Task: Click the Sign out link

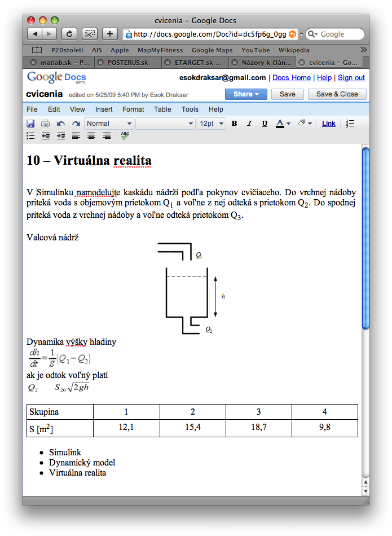Action: pyautogui.click(x=351, y=78)
